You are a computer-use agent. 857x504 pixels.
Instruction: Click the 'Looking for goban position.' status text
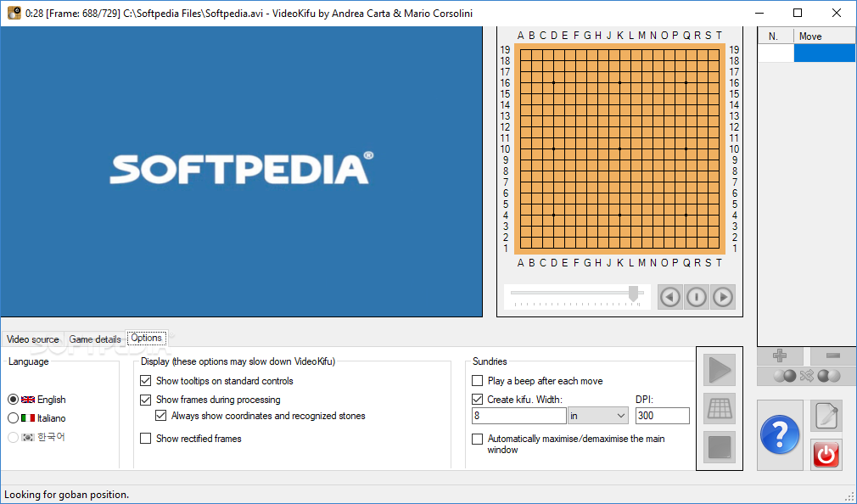(67, 495)
